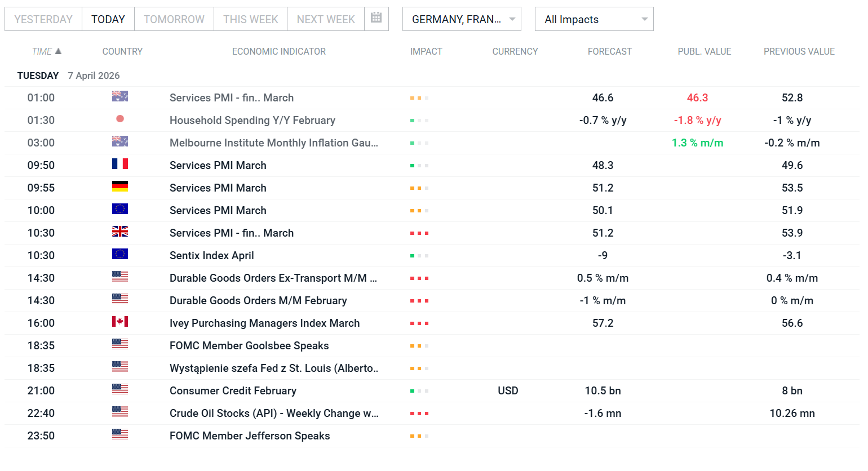This screenshot has width=868, height=471.
Task: Click the impact dots for Crude Oil Stocks
Action: (x=419, y=414)
